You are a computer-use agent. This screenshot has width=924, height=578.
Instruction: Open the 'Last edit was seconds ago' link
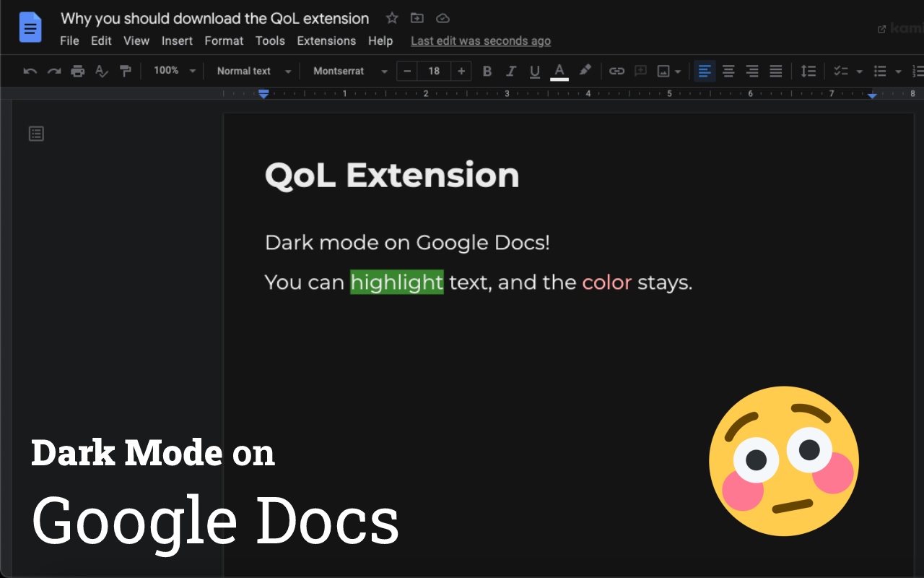tap(481, 41)
